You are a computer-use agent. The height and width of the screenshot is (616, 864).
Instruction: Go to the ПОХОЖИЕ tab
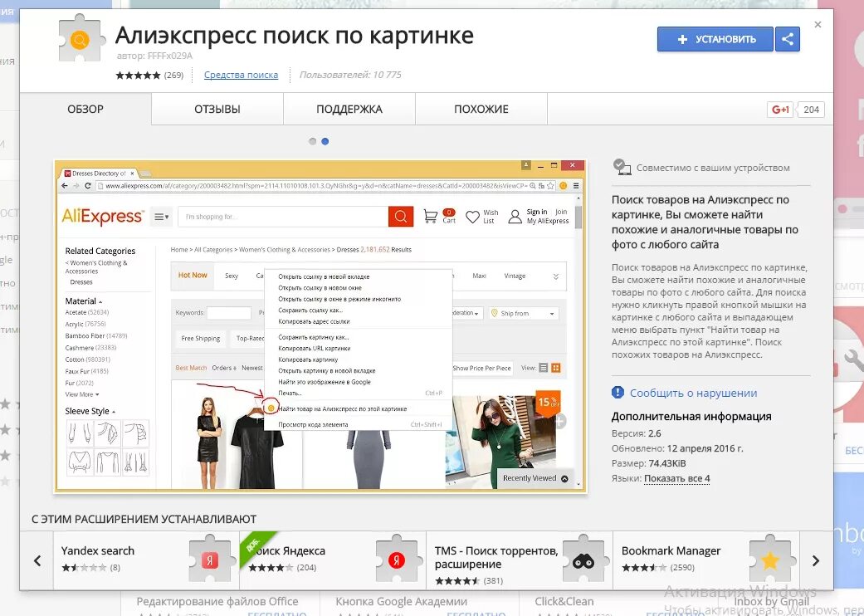(481, 109)
